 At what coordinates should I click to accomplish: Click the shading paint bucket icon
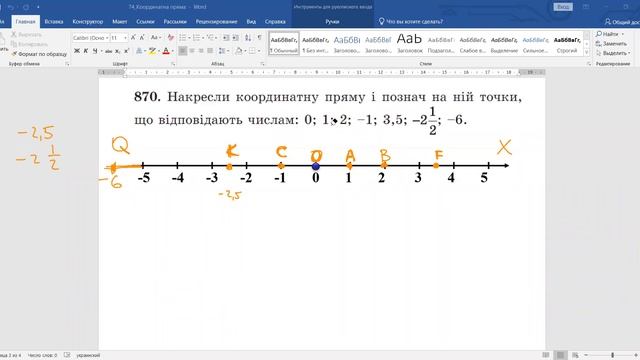point(238,51)
